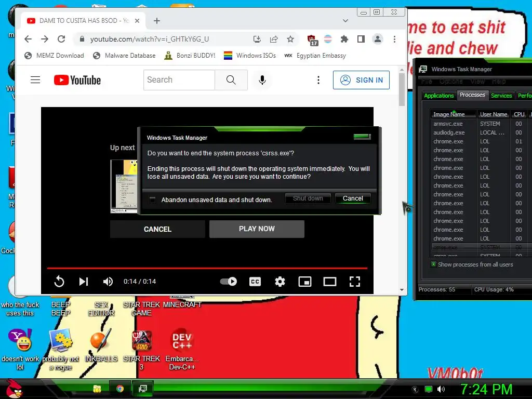Switch to the Applications tab in Task Manager
The width and height of the screenshot is (532, 399).
[438, 96]
